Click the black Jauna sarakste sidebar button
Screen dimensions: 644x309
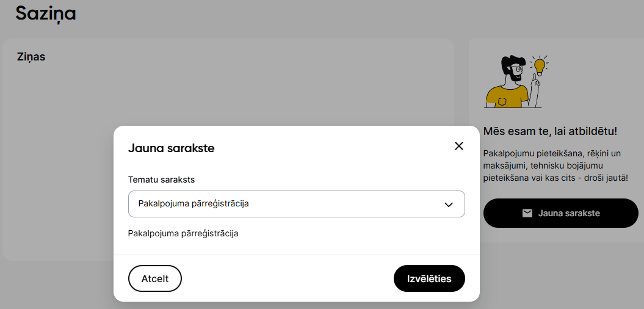[560, 213]
